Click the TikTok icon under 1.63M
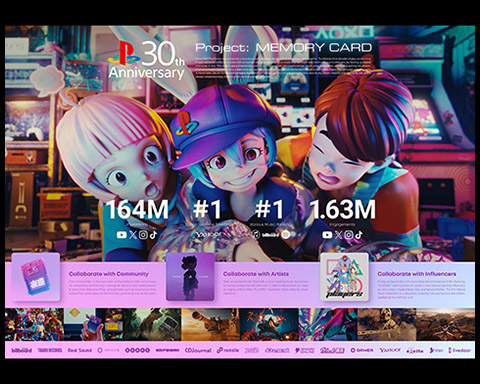480x384 pixels. pos(359,235)
